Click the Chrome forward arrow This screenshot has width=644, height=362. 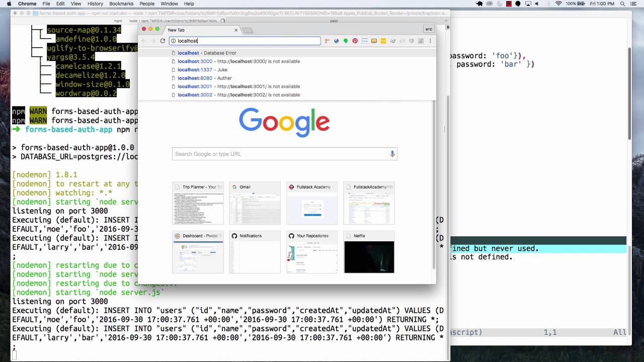coord(153,41)
